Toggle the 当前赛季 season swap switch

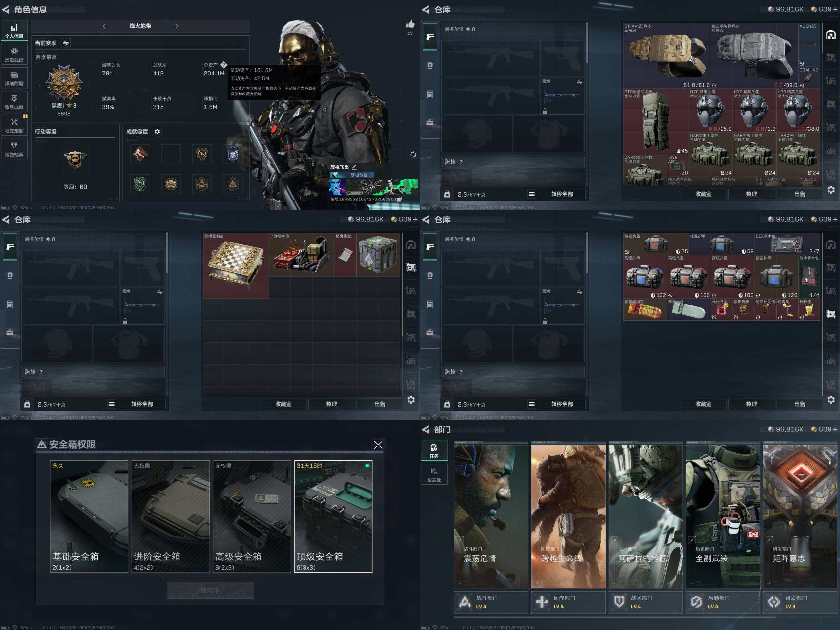(66, 43)
